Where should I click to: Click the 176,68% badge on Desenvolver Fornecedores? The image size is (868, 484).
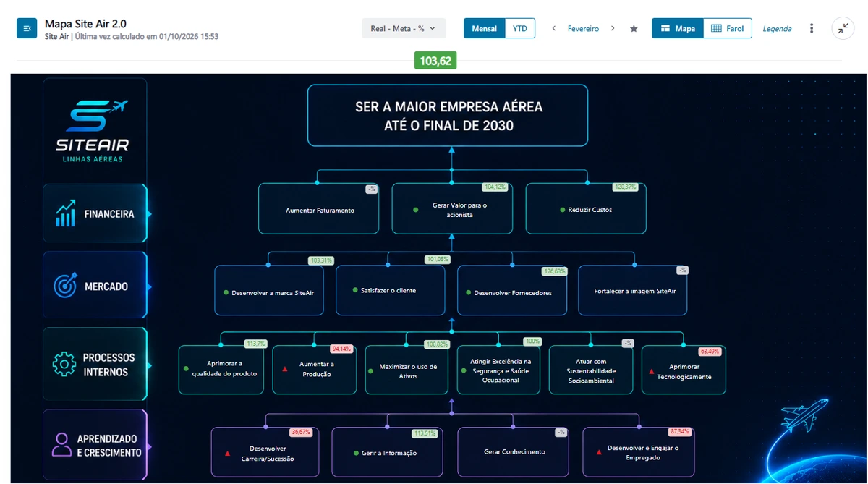pos(555,271)
